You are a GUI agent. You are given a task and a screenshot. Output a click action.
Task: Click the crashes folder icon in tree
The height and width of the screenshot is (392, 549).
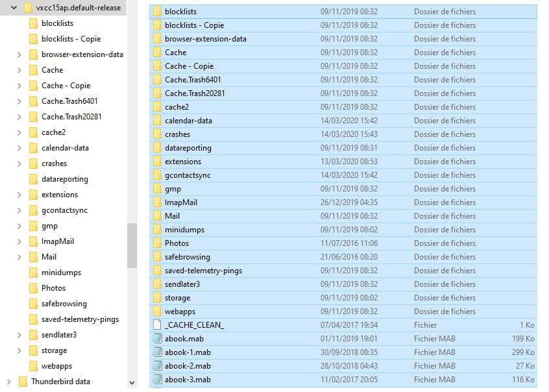(33, 164)
